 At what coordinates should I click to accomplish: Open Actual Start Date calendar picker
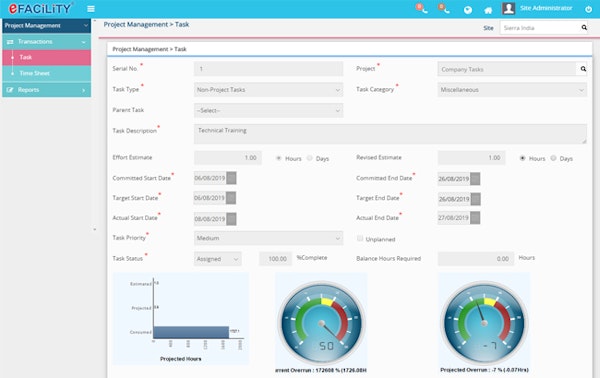[231, 219]
